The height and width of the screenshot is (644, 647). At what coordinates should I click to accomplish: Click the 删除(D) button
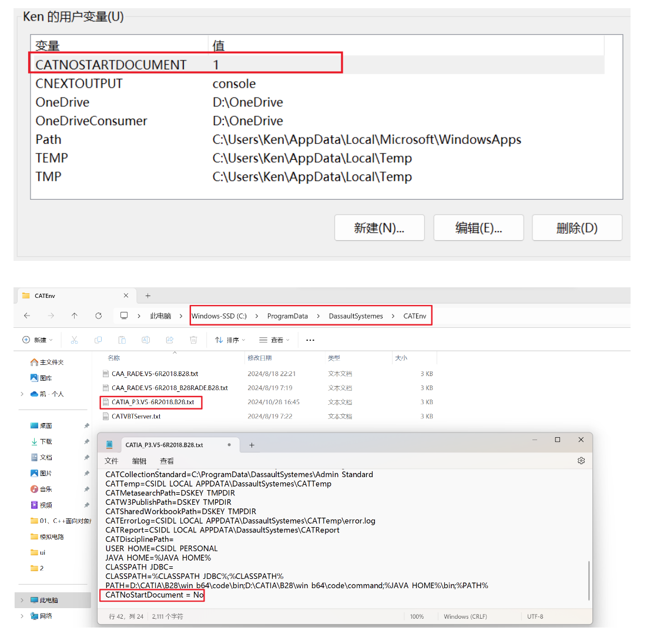[x=577, y=228]
